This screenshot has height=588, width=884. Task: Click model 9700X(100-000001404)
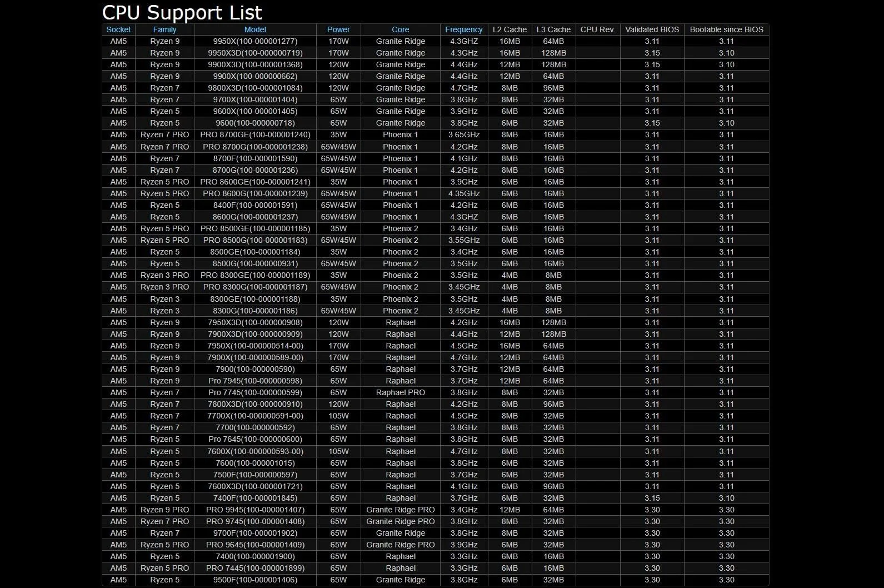tap(255, 99)
